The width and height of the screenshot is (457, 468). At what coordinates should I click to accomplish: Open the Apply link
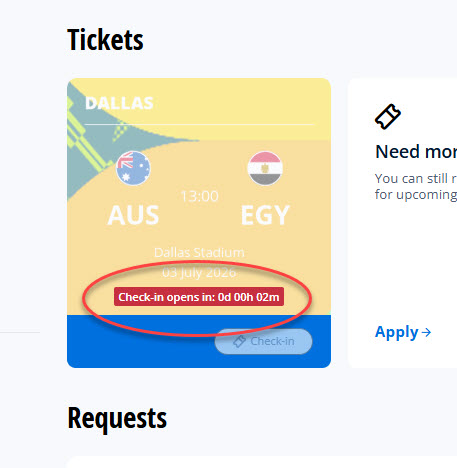403,332
